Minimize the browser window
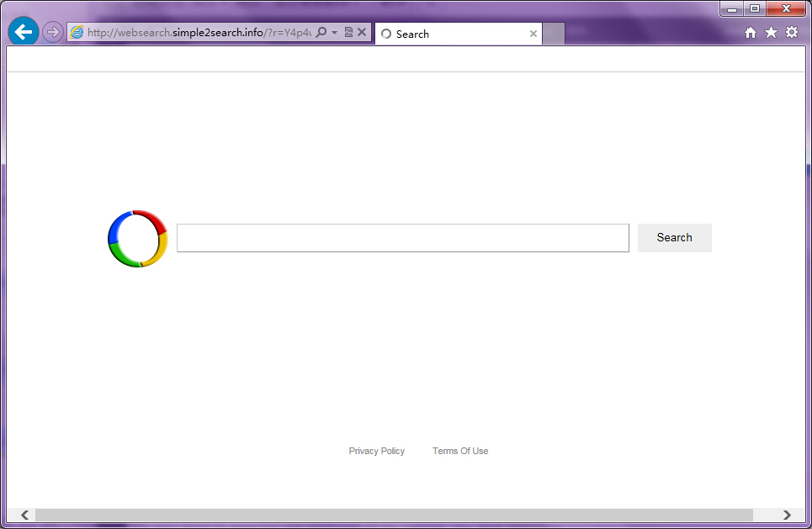This screenshot has width=812, height=529. (x=732, y=9)
